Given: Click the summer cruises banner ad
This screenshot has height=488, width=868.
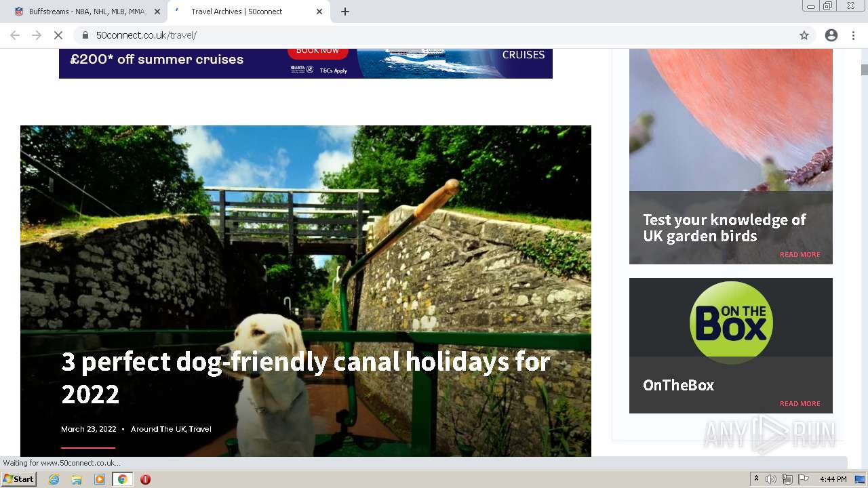Looking at the screenshot, I should point(306,63).
